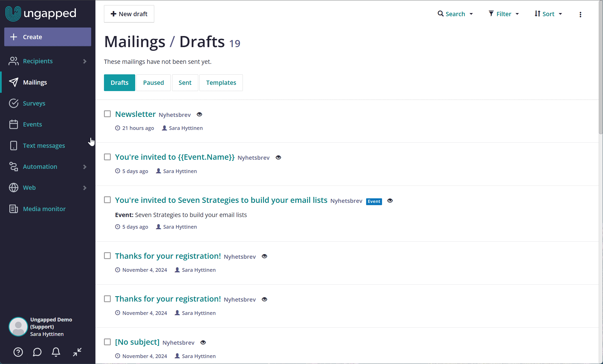Switch to the Paused tab
This screenshot has height=364, width=603.
153,83
